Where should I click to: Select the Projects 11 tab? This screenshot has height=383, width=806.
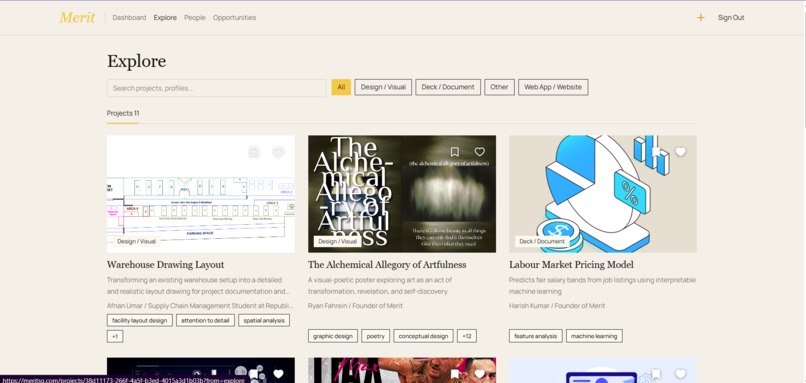(123, 113)
